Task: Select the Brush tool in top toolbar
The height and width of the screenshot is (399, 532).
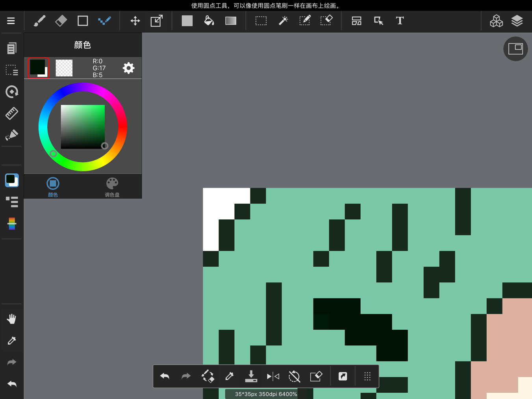Action: 39,21
